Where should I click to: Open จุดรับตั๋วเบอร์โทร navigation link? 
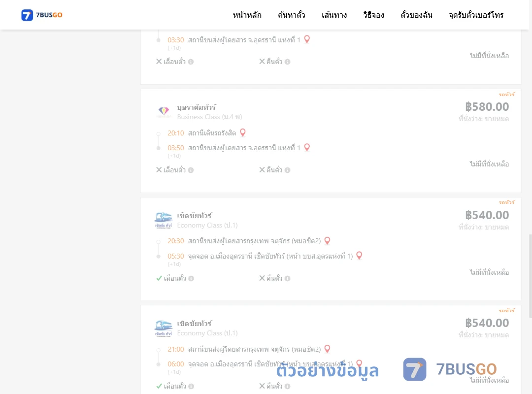coord(476,15)
